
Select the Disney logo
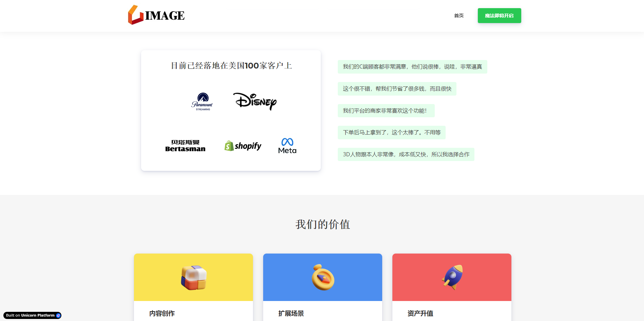255,101
